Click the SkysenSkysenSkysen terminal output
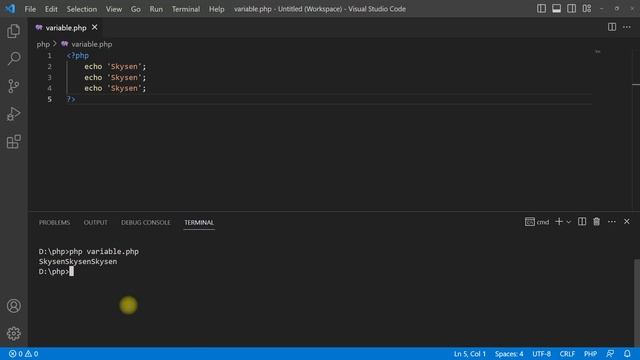640x360 pixels. pyautogui.click(x=78, y=262)
